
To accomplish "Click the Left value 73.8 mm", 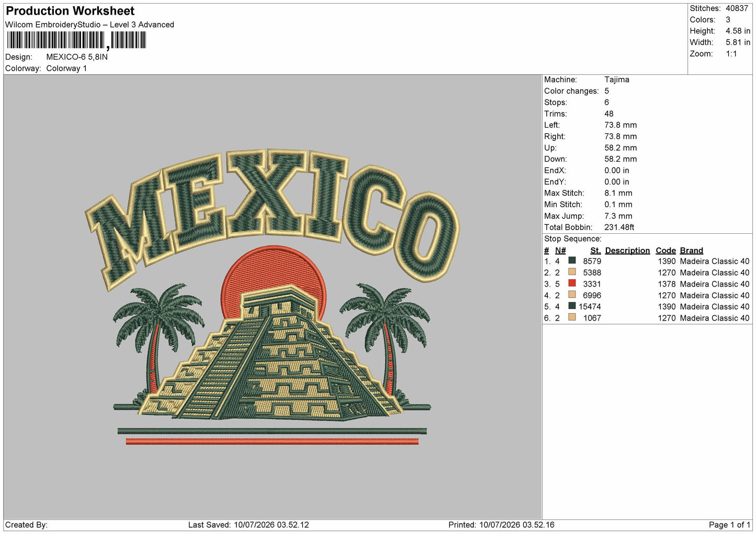I will 620,125.
